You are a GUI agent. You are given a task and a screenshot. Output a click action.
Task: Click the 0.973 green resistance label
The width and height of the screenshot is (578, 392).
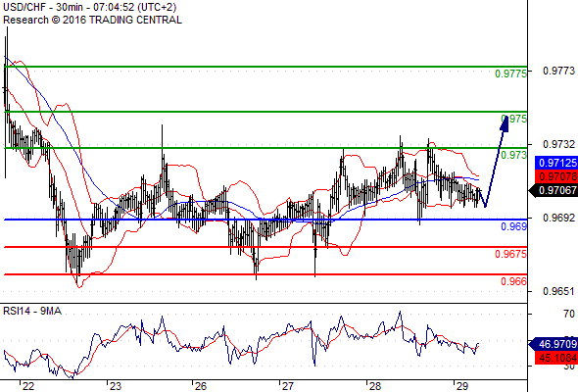(514, 155)
